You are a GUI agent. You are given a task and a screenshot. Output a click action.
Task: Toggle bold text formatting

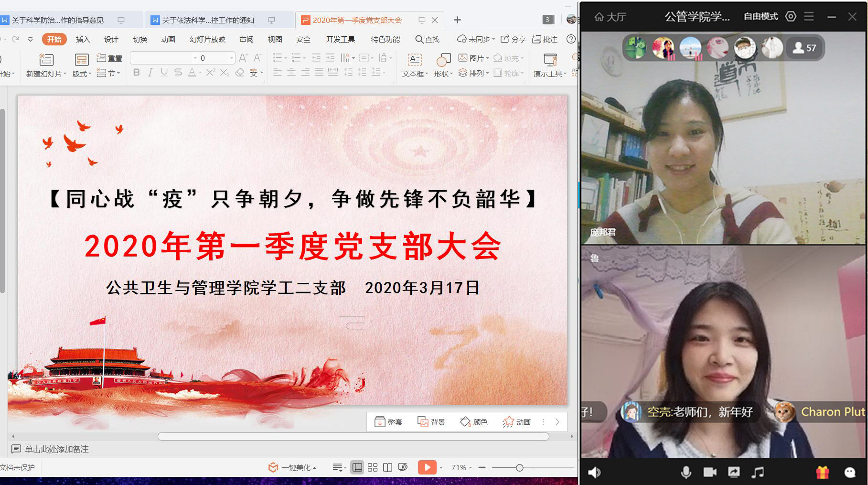[137, 73]
